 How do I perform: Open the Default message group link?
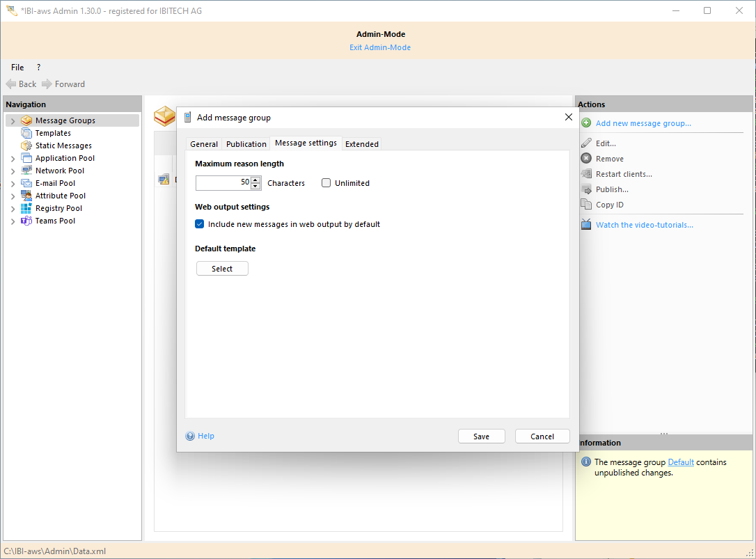[x=681, y=462]
